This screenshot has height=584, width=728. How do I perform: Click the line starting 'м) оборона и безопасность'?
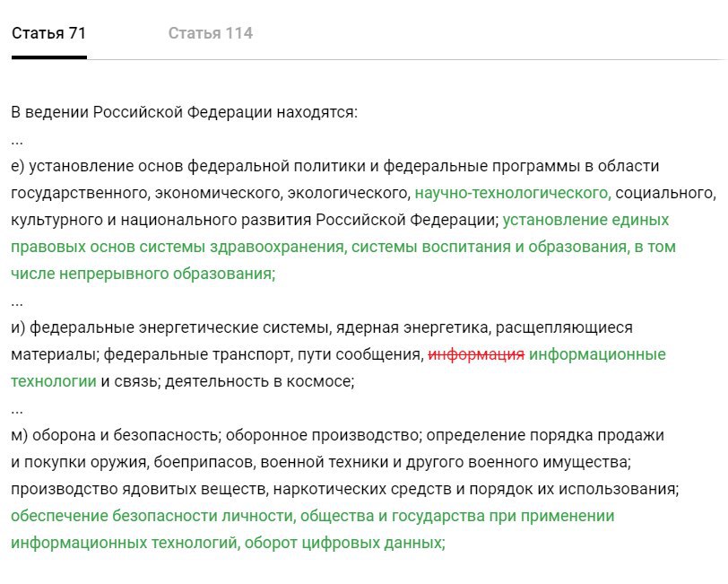tap(337, 435)
